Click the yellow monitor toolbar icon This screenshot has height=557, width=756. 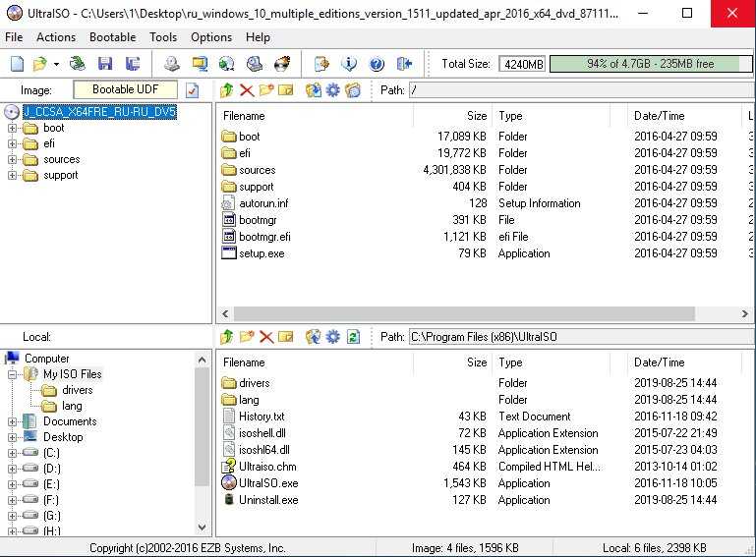[200, 64]
